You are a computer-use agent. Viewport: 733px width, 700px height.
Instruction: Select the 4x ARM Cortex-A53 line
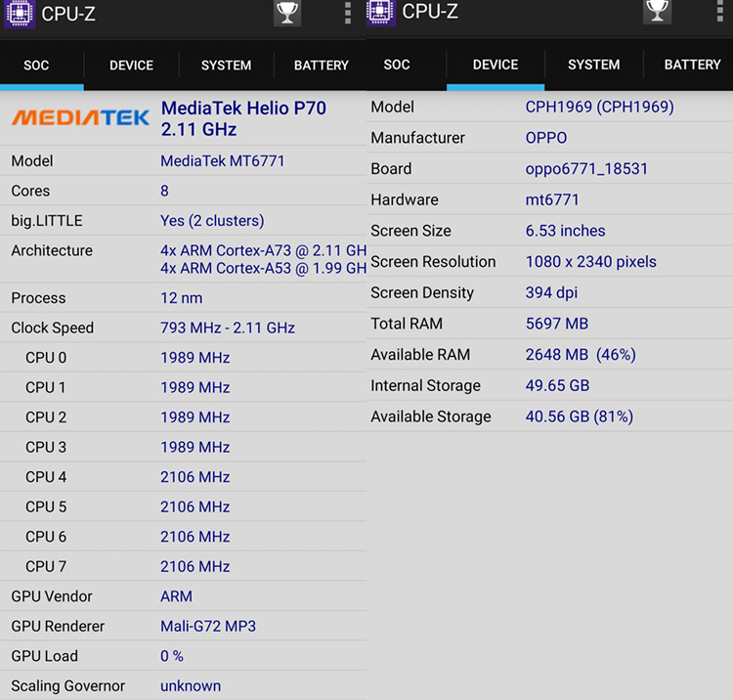(263, 269)
